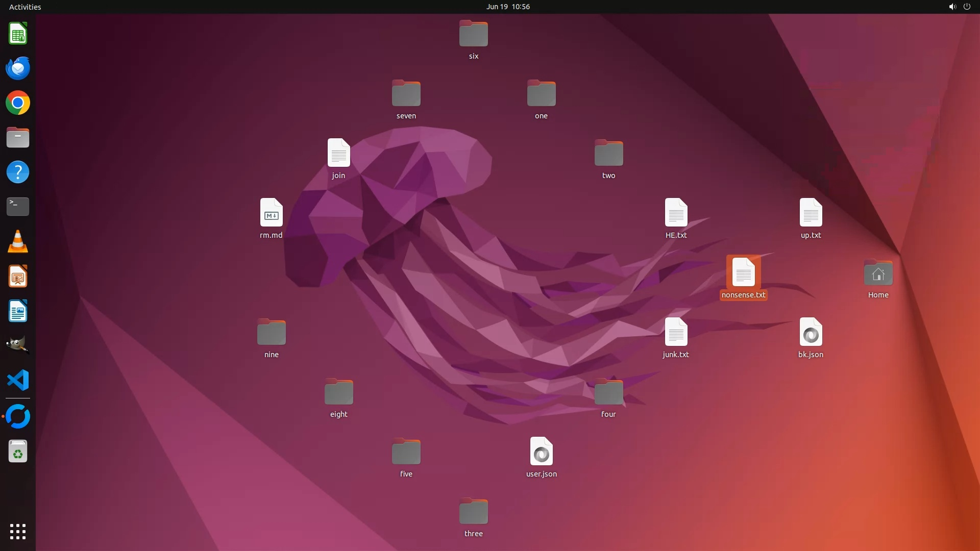Open LibreOffice Calc from the dock

click(x=18, y=34)
